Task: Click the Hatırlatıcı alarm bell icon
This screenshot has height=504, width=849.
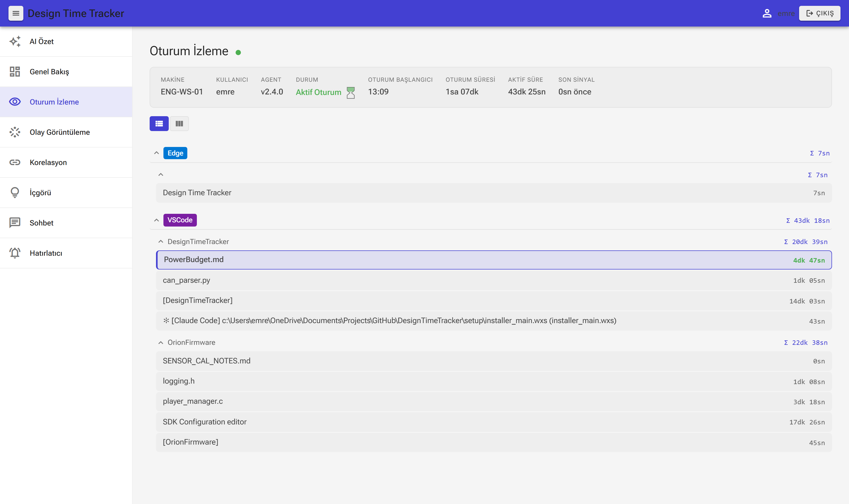Action: click(x=15, y=253)
